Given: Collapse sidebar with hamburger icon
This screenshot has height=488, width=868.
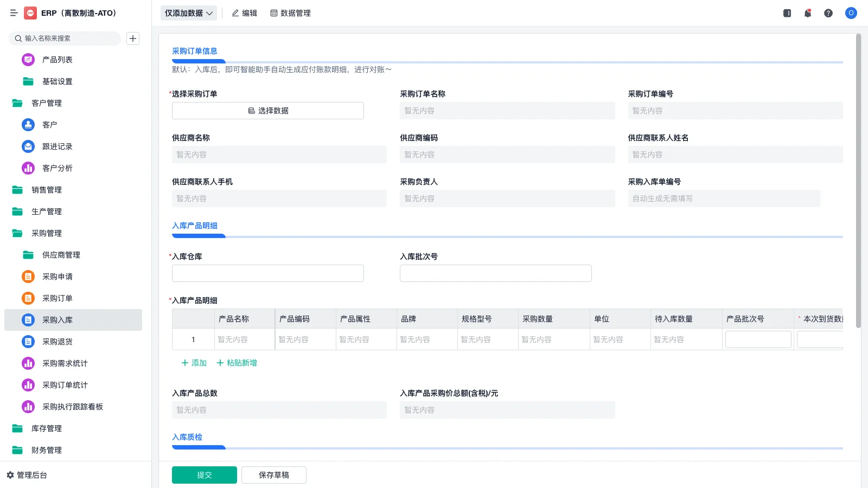Looking at the screenshot, I should point(14,13).
